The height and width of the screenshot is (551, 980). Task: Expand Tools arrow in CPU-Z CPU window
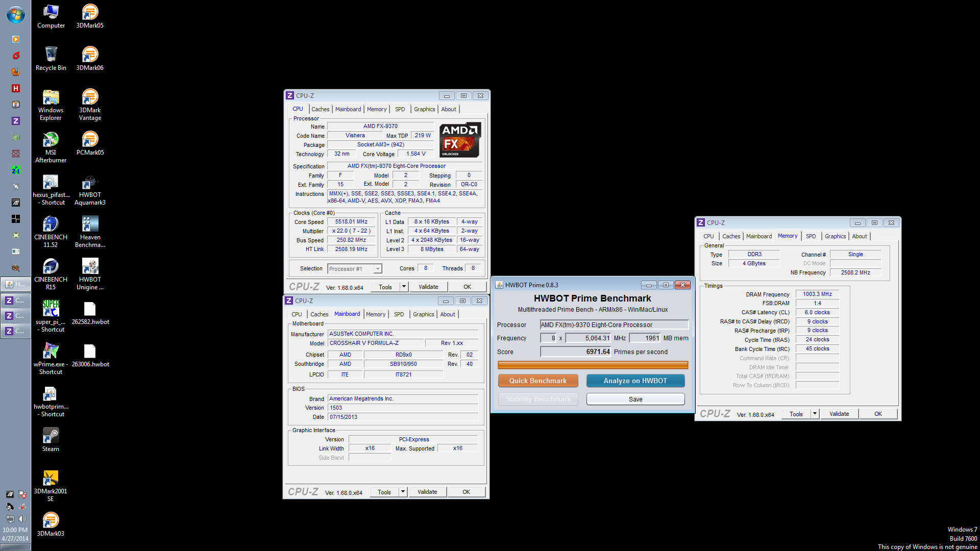point(404,287)
